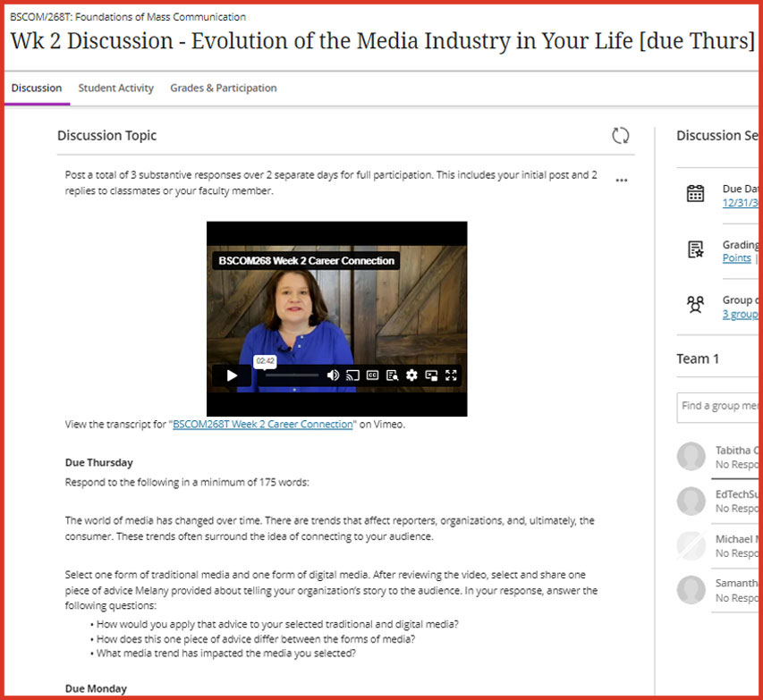This screenshot has height=700, width=763.
Task: Enable picture-in-picture mode on the video
Action: coord(431,375)
